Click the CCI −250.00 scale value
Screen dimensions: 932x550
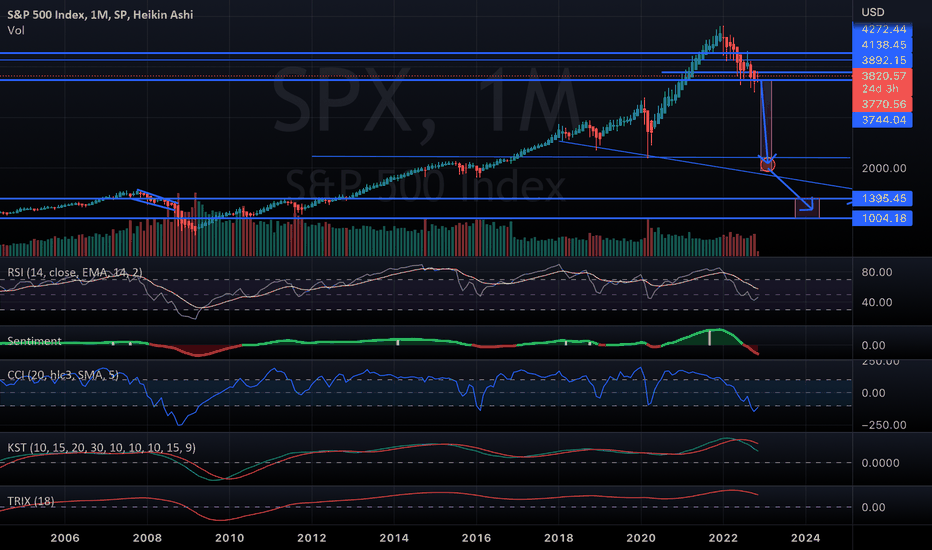tap(884, 425)
